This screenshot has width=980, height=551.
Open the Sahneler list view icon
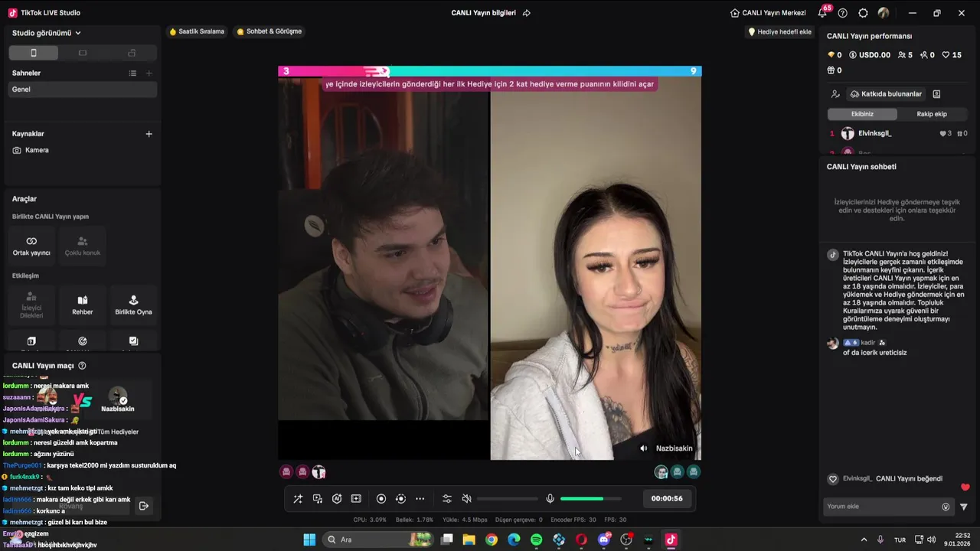tap(132, 73)
